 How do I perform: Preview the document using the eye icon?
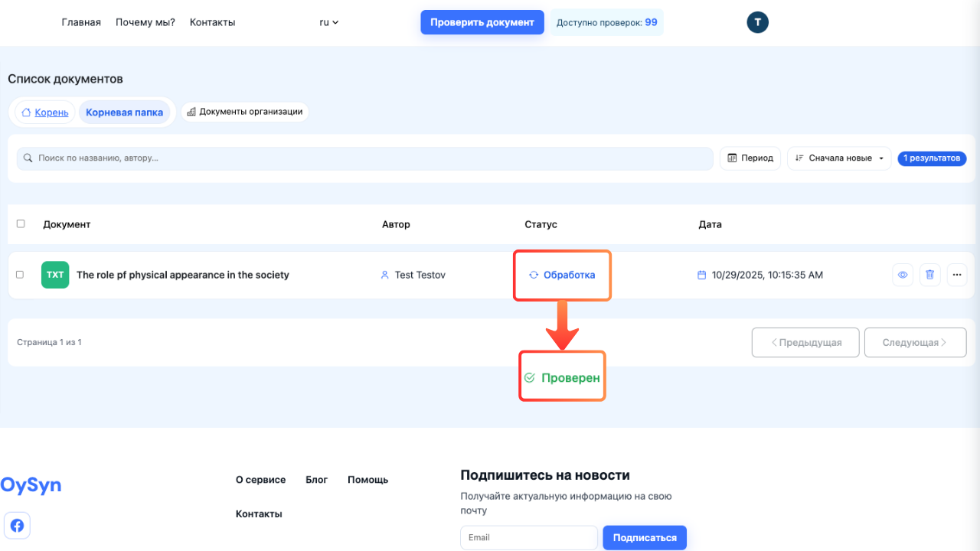pos(903,274)
